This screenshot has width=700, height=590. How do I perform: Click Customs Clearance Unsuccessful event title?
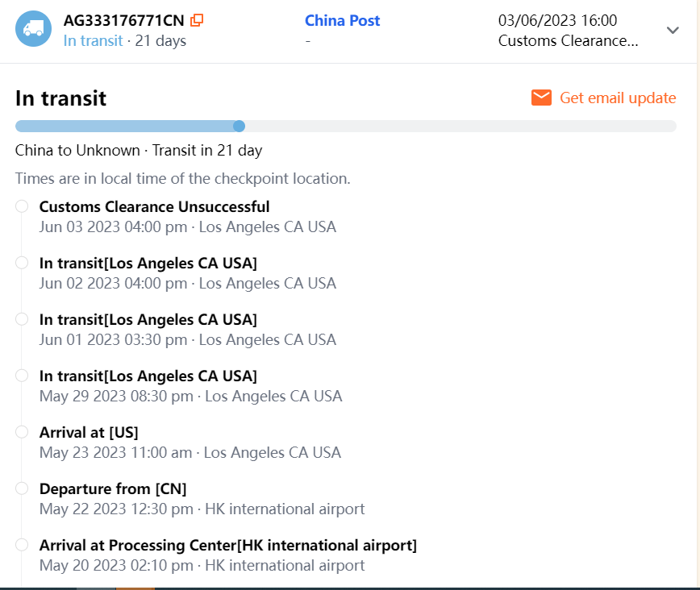pos(154,207)
